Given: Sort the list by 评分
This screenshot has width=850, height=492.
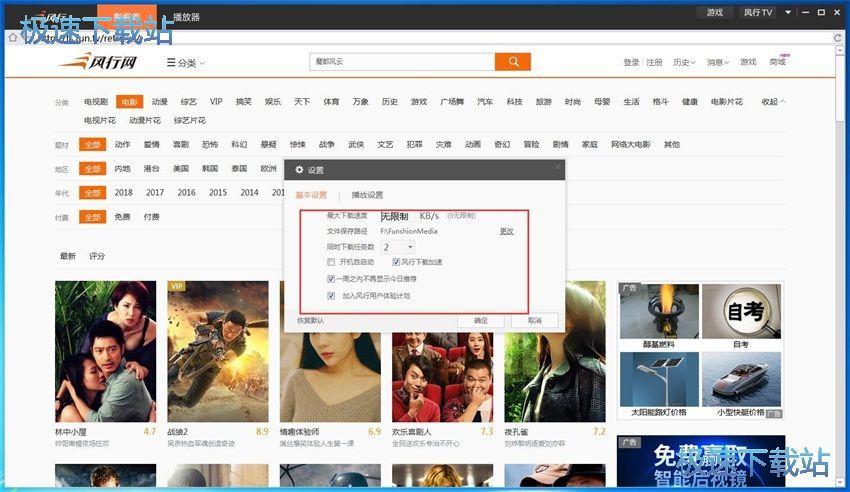Looking at the screenshot, I should pyautogui.click(x=97, y=256).
